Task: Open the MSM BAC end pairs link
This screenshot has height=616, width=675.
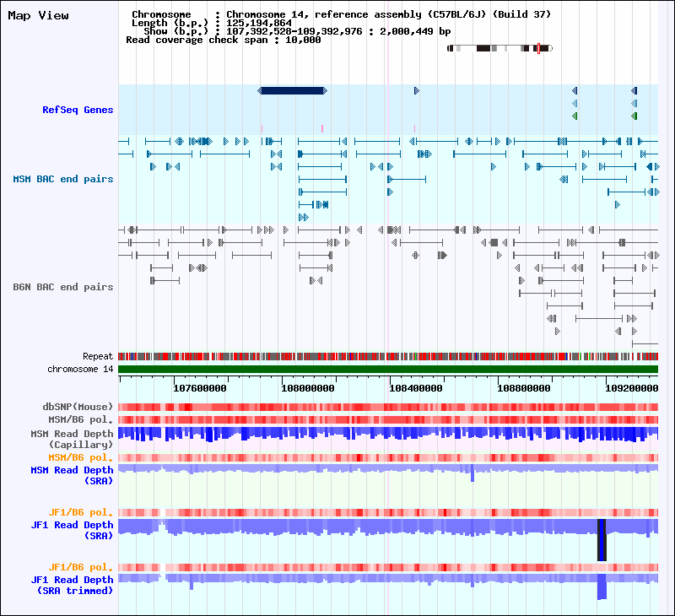Action: coord(62,179)
